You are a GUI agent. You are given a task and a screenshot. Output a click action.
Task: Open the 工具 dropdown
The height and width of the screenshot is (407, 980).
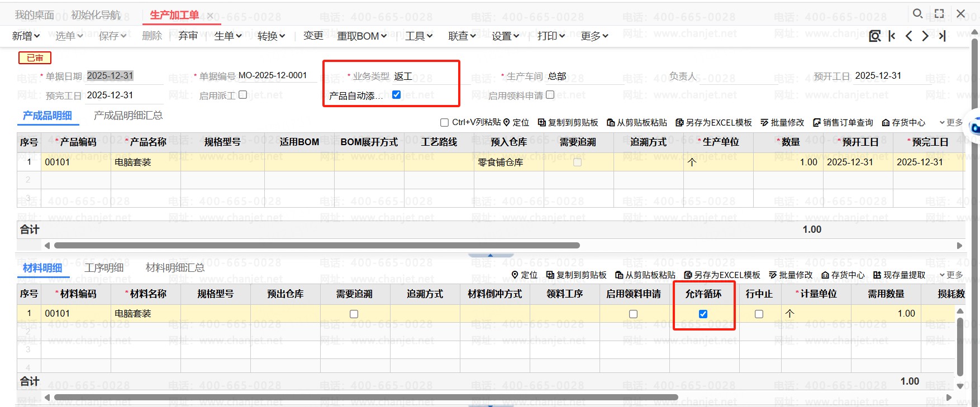(419, 36)
